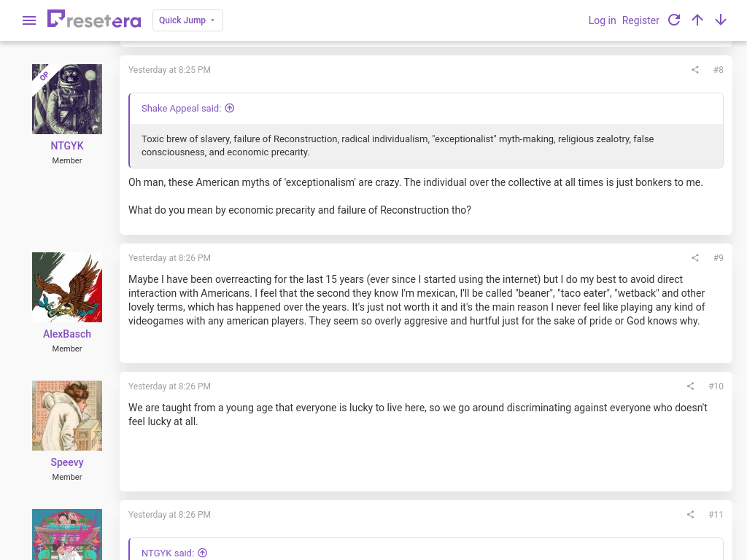Open Speevy's profile by username
Image resolution: width=747 pixels, height=560 pixels.
[67, 462]
